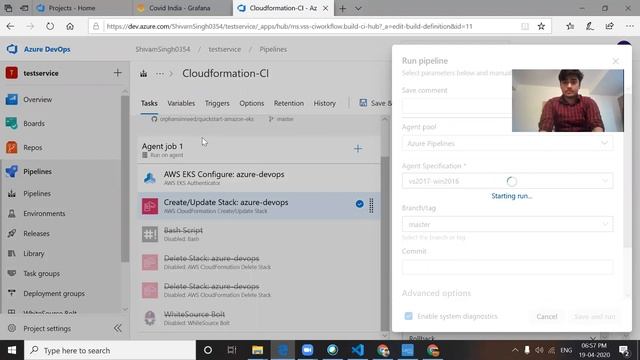Image resolution: width=640 pixels, height=360 pixels.
Task: Toggle the Create/Update Stack selected checkmark
Action: [359, 204]
